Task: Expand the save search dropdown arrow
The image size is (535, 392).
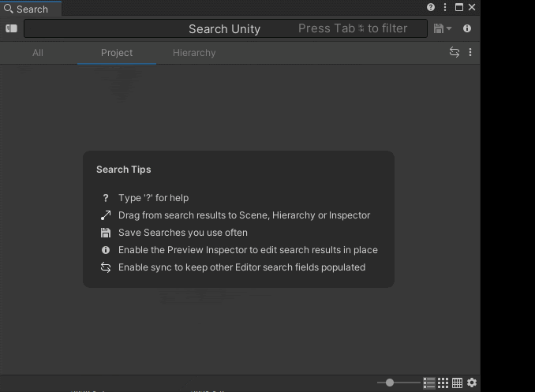Action: coord(449,28)
